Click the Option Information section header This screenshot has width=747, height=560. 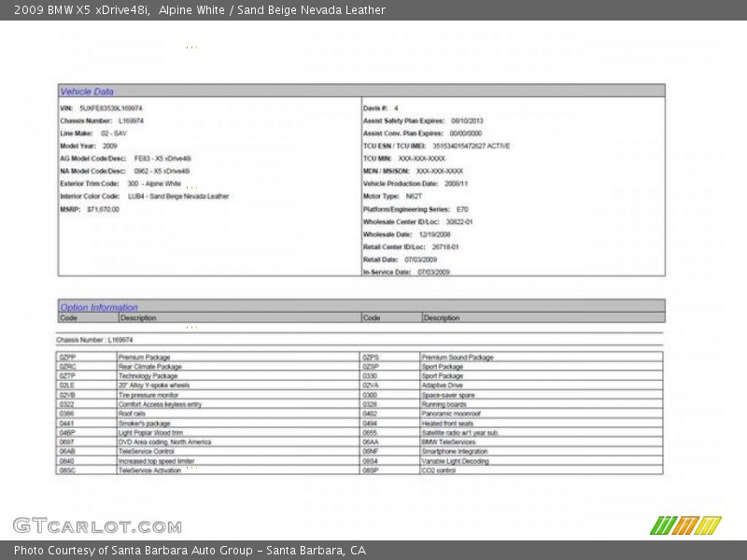(x=99, y=307)
